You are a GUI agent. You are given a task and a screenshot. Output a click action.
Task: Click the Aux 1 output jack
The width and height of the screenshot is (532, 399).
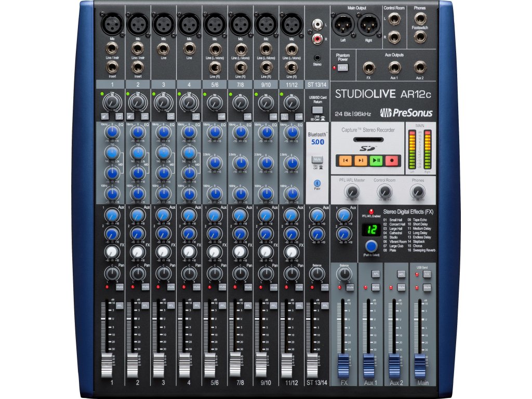[x=394, y=68]
